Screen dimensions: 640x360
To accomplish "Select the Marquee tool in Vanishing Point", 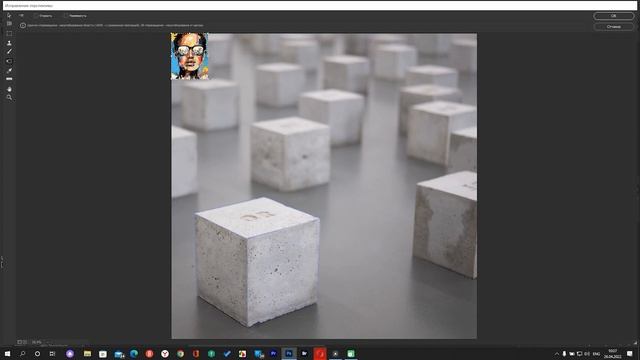I will [9, 33].
